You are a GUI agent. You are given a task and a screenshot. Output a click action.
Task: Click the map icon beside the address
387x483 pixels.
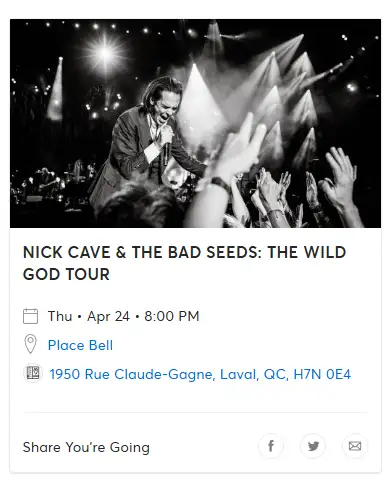click(x=33, y=373)
